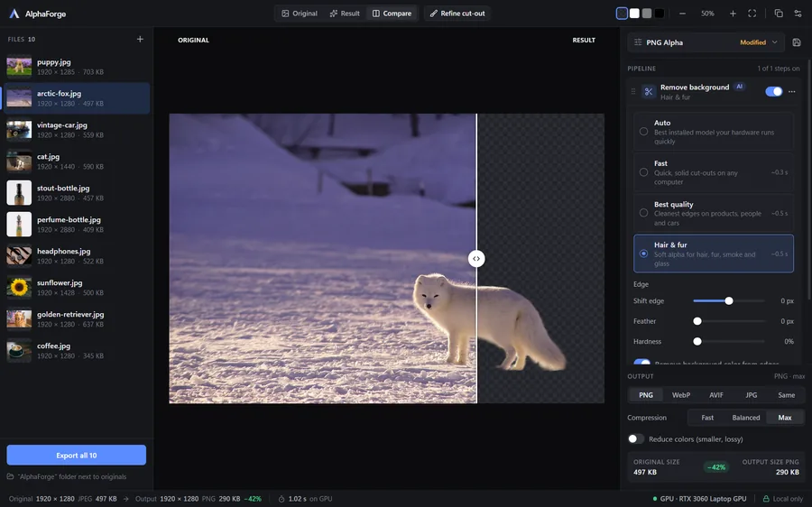Select cat.jpg file
This screenshot has width=812, height=507.
coord(77,161)
